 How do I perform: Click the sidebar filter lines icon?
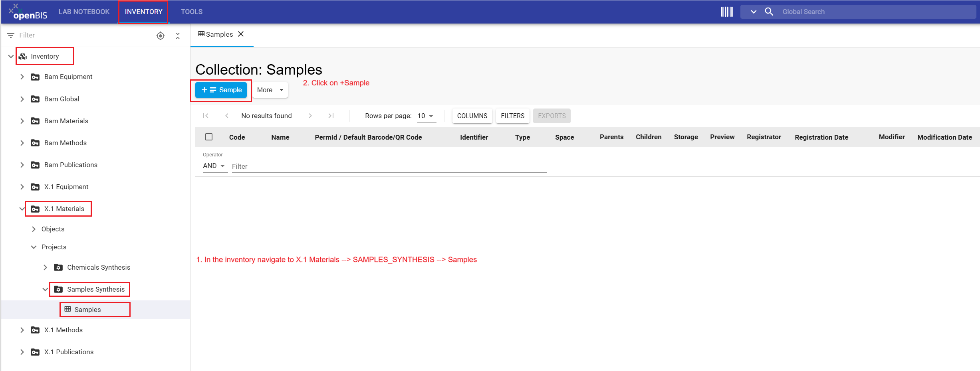click(11, 36)
